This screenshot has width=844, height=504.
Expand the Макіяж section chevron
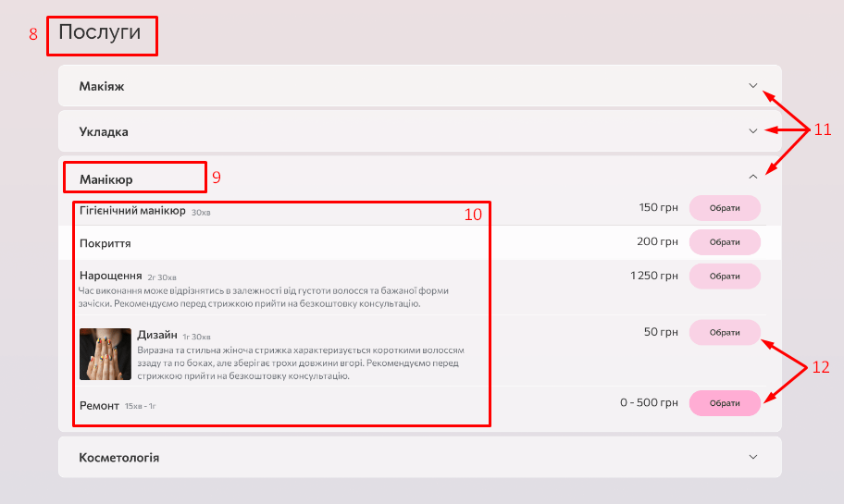click(x=752, y=86)
